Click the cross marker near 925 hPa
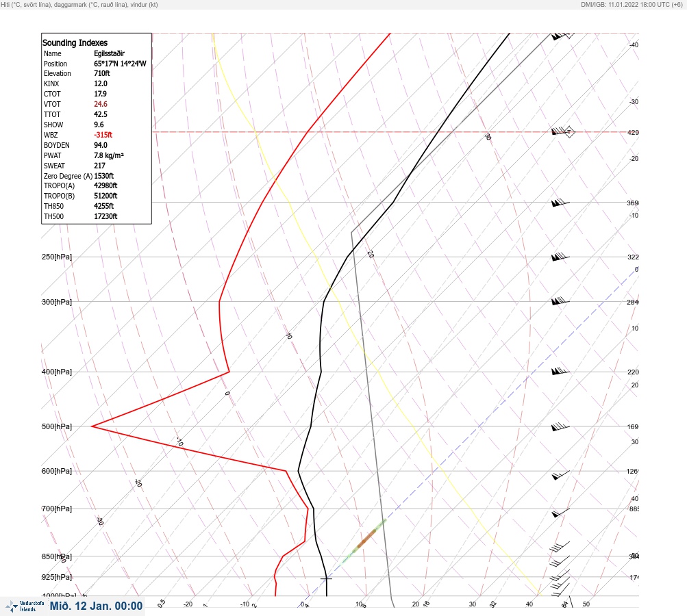The width and height of the screenshot is (687, 616). [326, 578]
